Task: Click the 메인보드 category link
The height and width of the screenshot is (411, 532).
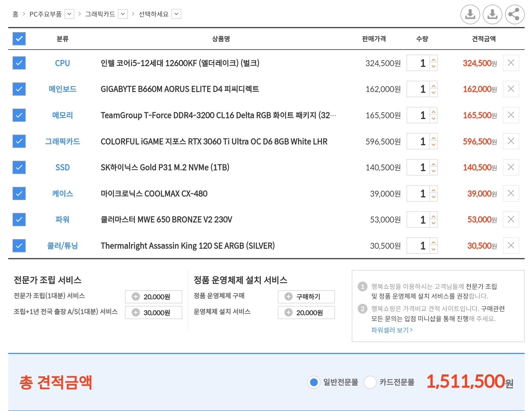Action: tap(62, 89)
